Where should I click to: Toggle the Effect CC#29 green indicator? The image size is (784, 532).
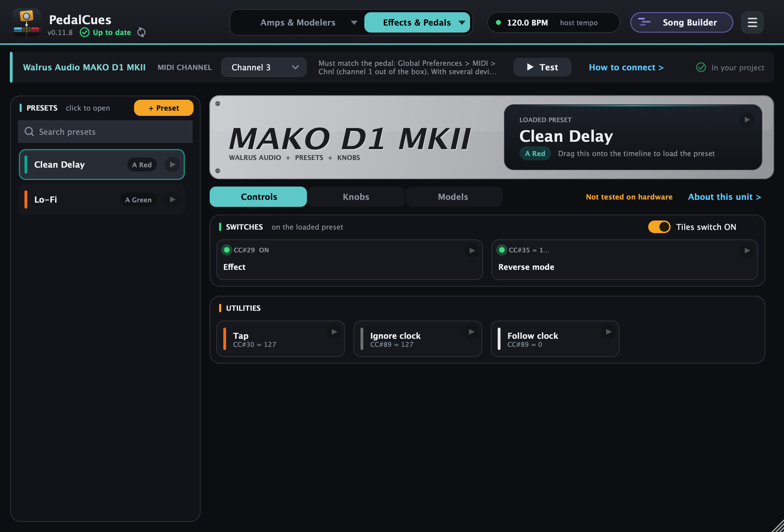227,250
